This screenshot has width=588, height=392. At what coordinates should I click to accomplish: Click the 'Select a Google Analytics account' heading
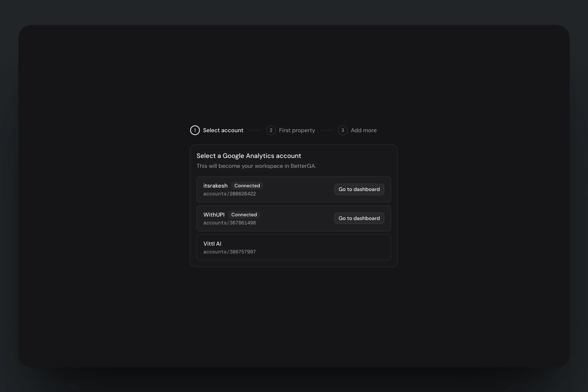point(249,156)
